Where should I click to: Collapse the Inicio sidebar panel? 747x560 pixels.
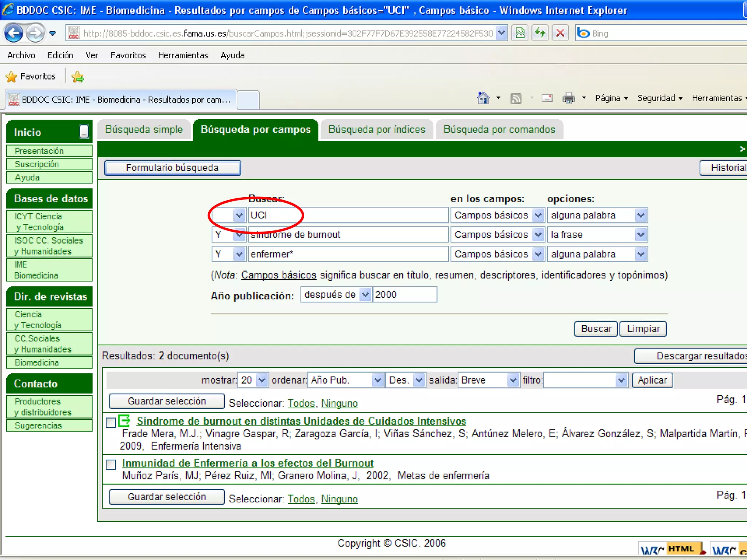[84, 132]
